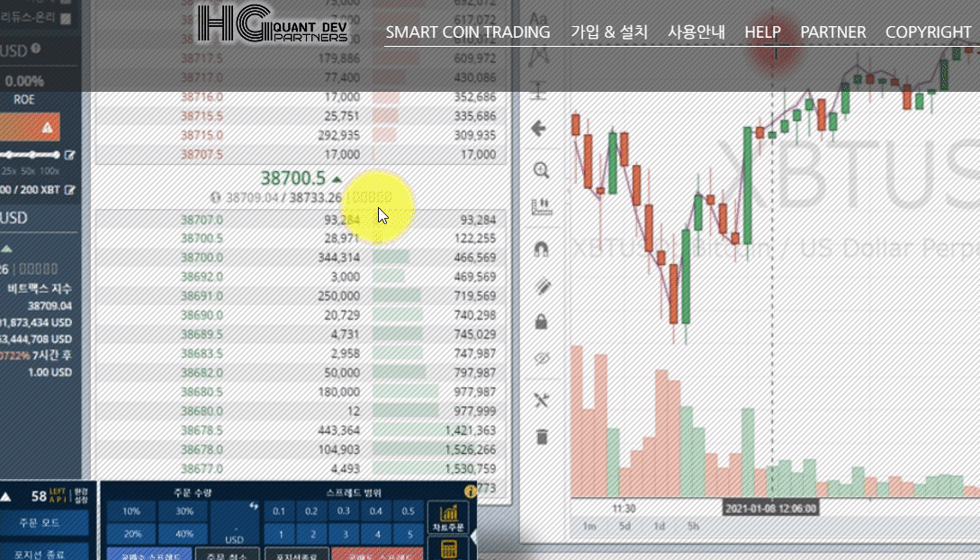The height and width of the screenshot is (560, 980).
Task: Select spread range 0.1
Action: (279, 511)
